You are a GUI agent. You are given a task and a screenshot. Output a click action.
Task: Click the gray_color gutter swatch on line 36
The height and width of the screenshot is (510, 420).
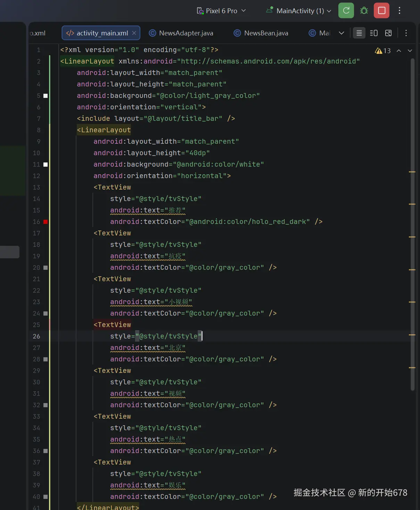point(46,451)
